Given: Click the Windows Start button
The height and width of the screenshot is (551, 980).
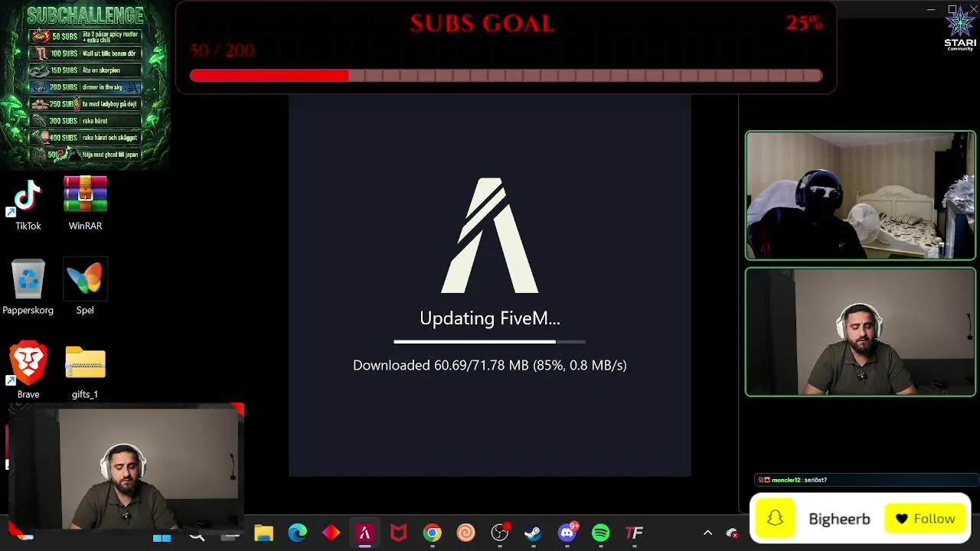Looking at the screenshot, I should (x=162, y=536).
